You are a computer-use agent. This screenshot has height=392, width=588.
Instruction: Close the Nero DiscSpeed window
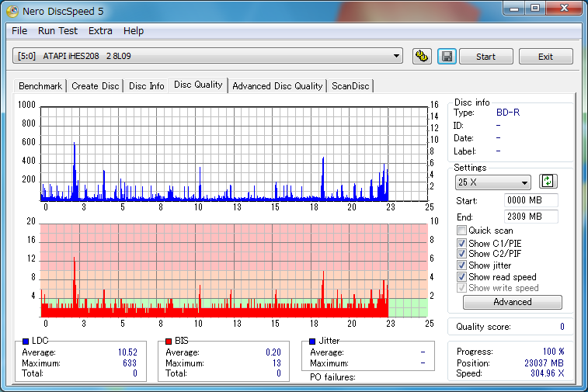coord(564,8)
